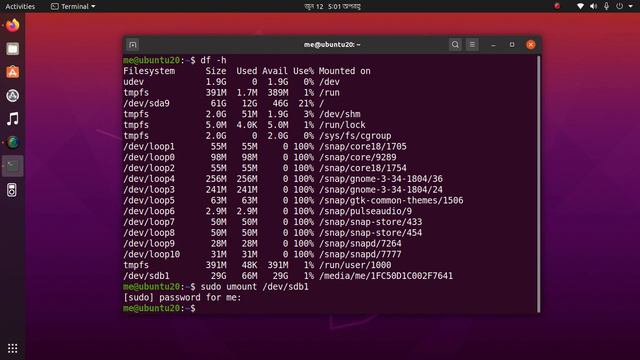Viewport: 640px width, 360px height.
Task: Click the globe app icon in dock
Action: tap(13, 142)
